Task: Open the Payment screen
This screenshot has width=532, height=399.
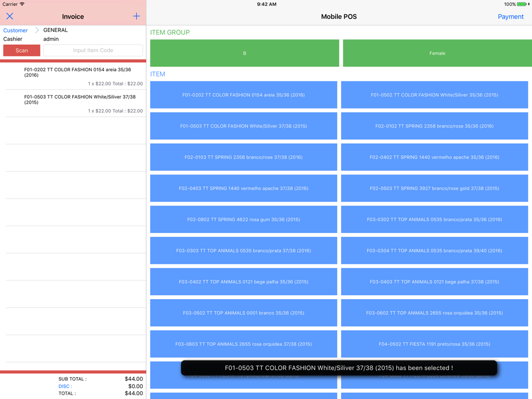Action: 511,16
